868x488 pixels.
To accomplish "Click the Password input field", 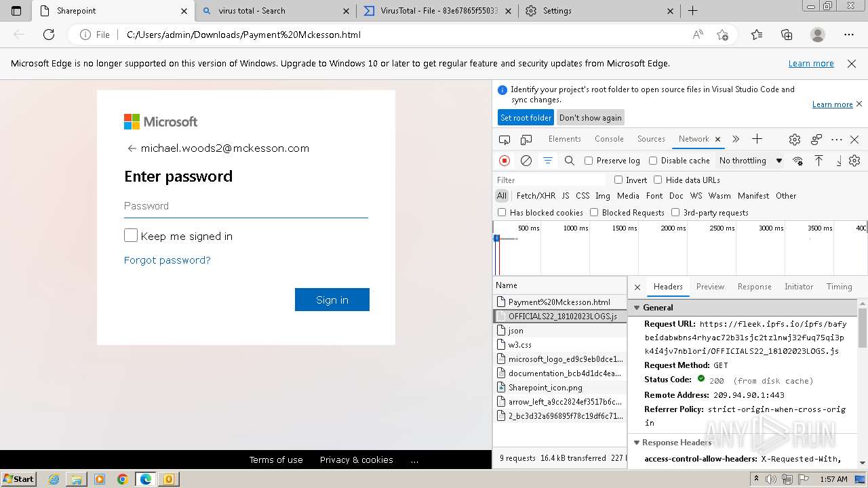I will [246, 206].
